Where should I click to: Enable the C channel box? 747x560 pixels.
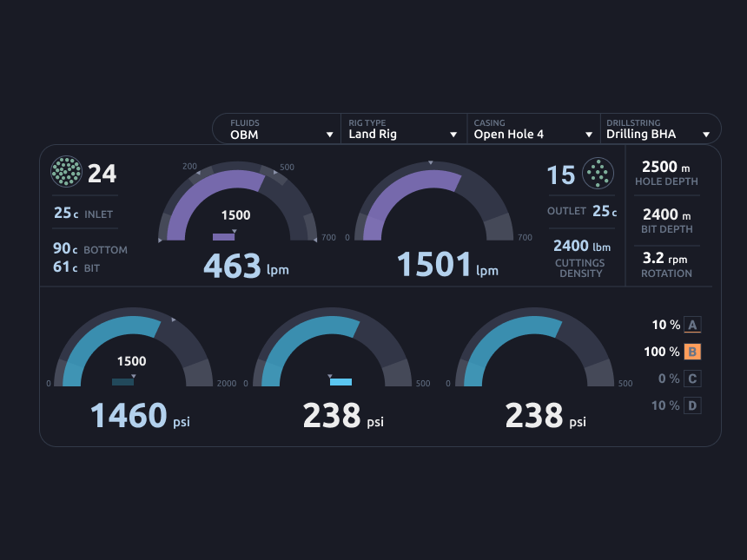692,379
